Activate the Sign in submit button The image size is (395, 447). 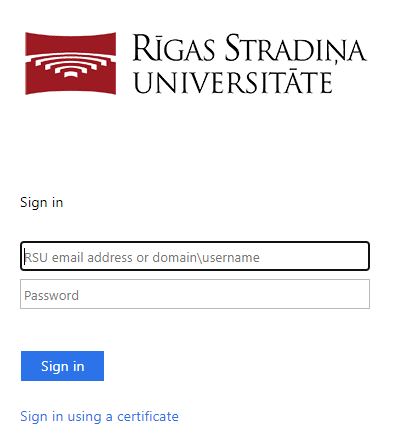click(x=62, y=366)
